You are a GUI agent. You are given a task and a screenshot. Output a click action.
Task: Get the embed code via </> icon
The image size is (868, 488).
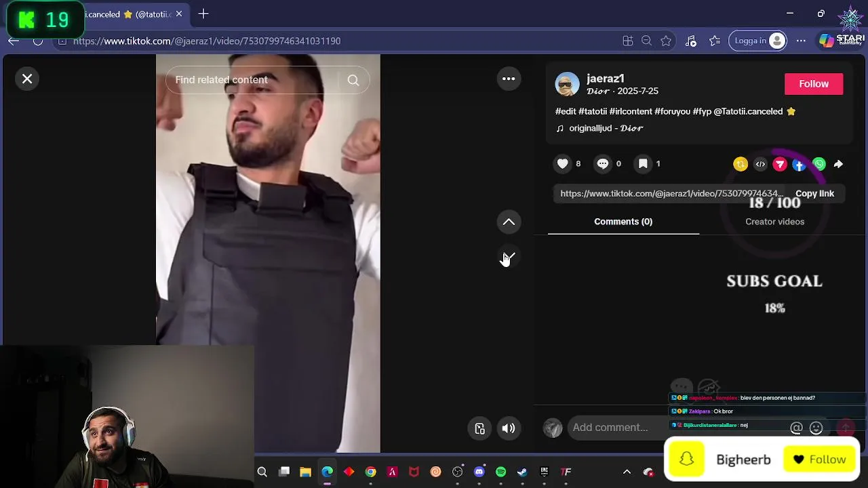tap(760, 164)
